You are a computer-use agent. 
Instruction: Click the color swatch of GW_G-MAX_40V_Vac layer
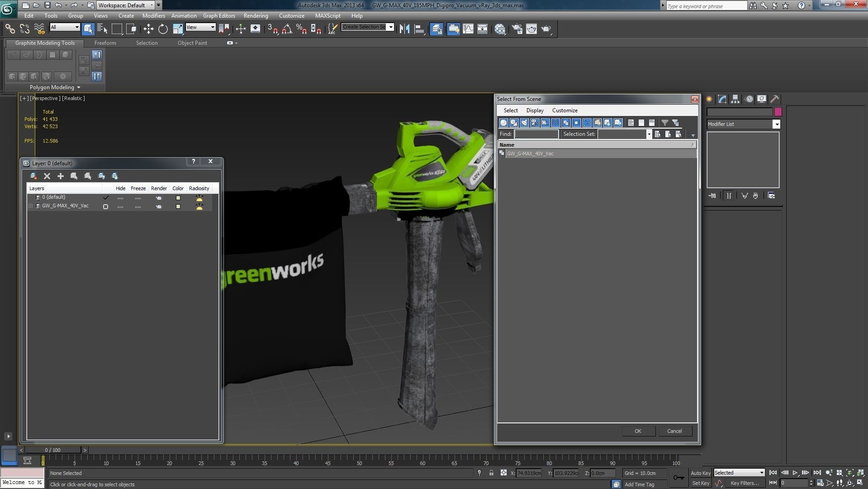(178, 206)
